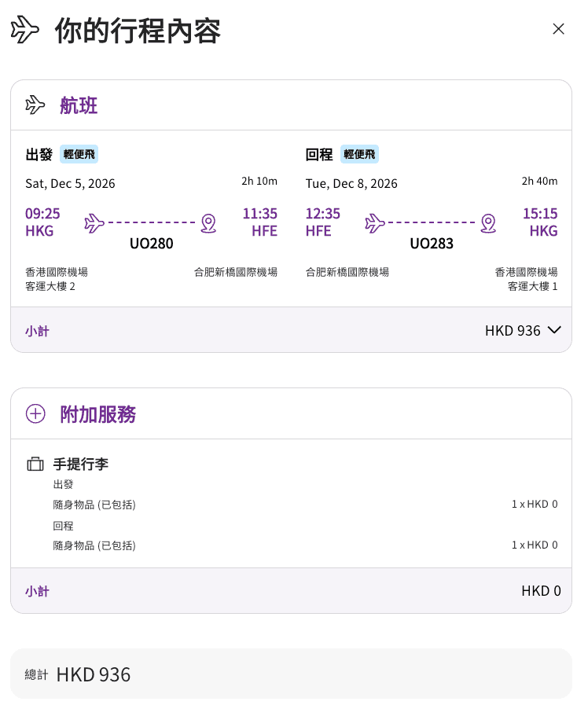This screenshot has height=716, width=588.
Task: Click destination pin icon on UO283 route
Action: point(488,223)
